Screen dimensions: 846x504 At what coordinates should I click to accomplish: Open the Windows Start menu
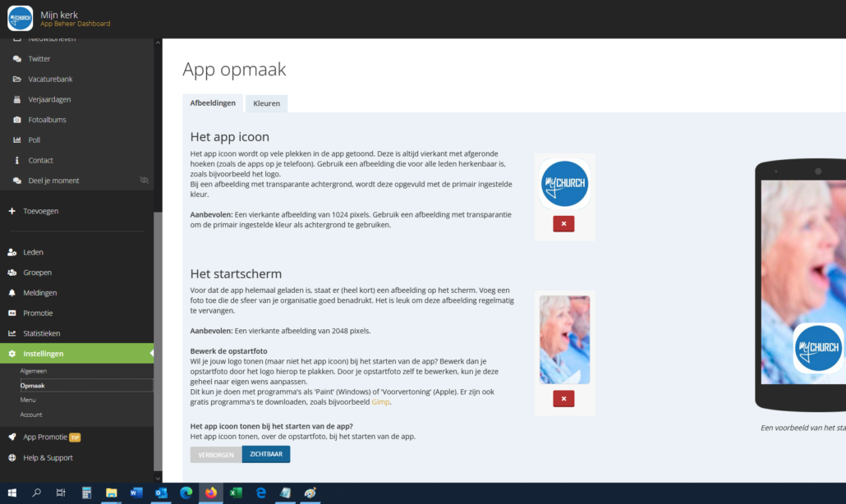(11, 493)
